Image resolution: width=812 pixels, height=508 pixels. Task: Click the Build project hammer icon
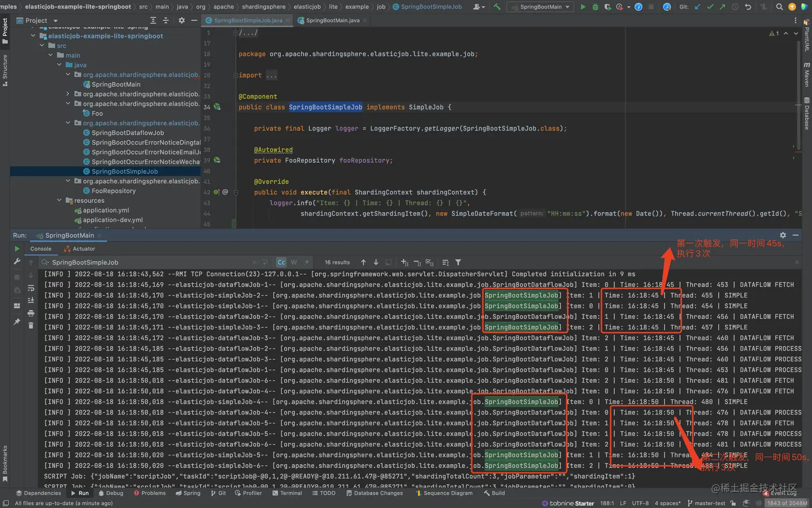point(497,7)
